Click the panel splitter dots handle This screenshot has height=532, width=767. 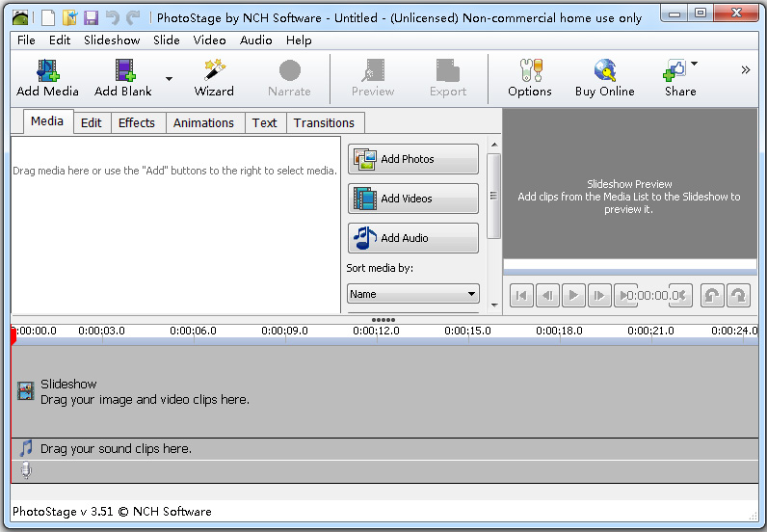(383, 320)
